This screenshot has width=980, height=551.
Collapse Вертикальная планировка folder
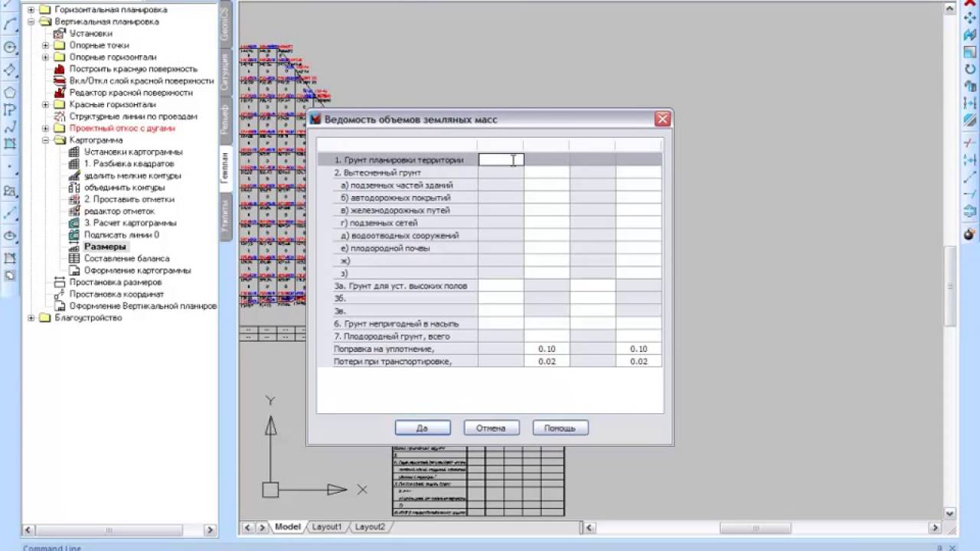pos(31,21)
